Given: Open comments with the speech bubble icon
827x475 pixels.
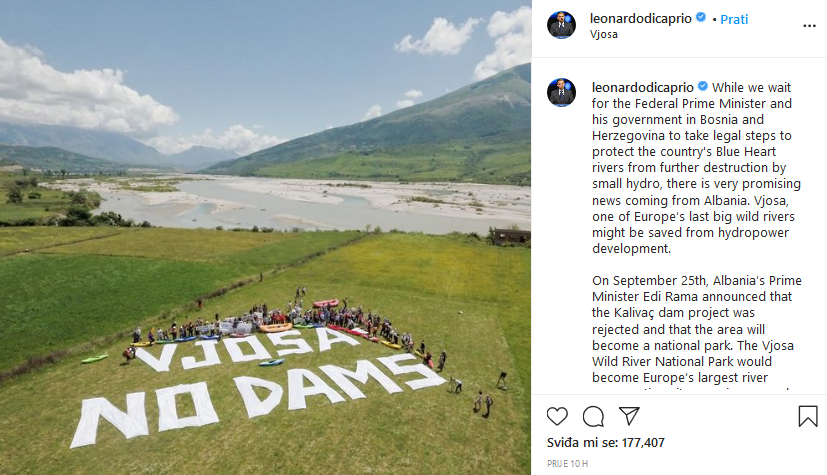Looking at the screenshot, I should click(x=593, y=416).
